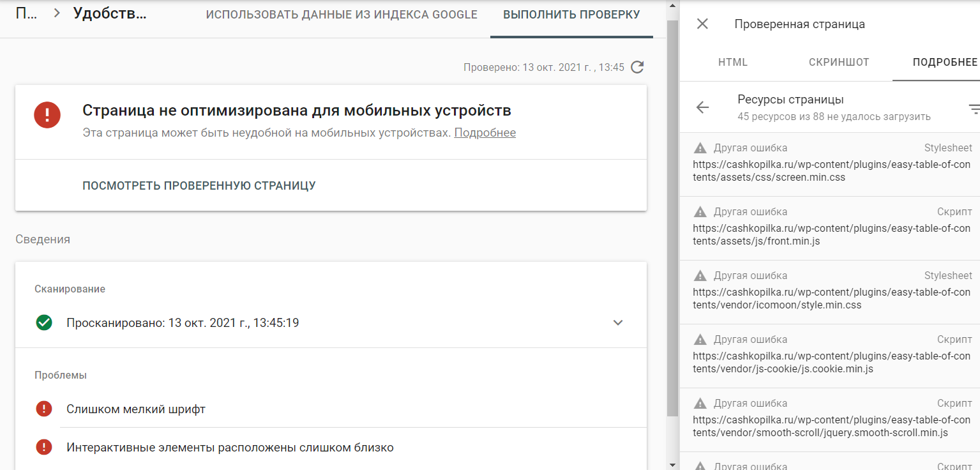This screenshot has width=980, height=470.
Task: Click the warning triangle for screen.min.css
Action: pyautogui.click(x=700, y=148)
